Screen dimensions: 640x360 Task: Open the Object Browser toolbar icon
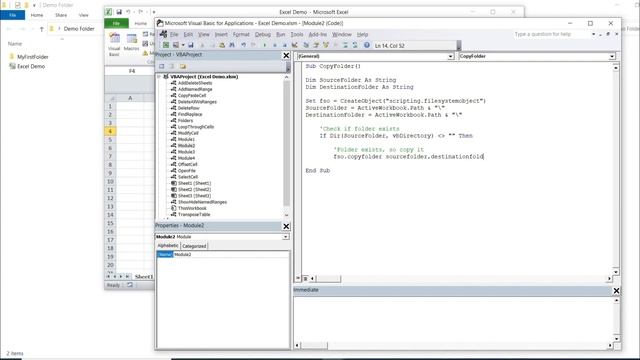pos(326,45)
